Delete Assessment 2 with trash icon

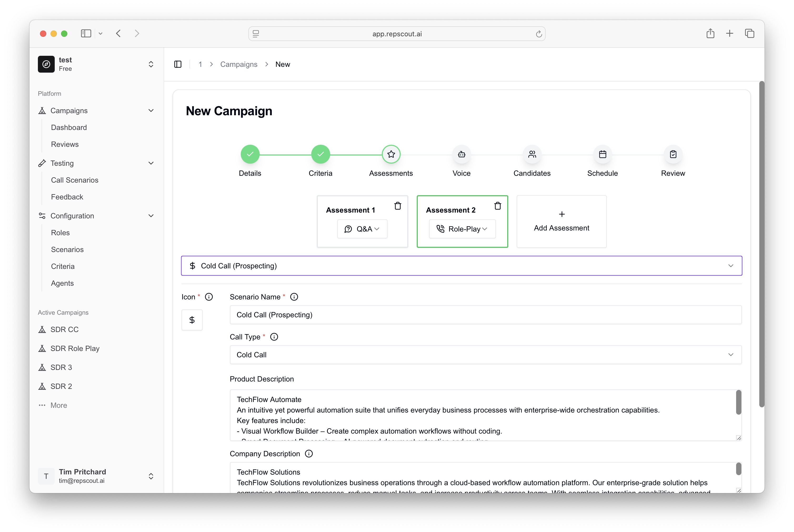497,206
